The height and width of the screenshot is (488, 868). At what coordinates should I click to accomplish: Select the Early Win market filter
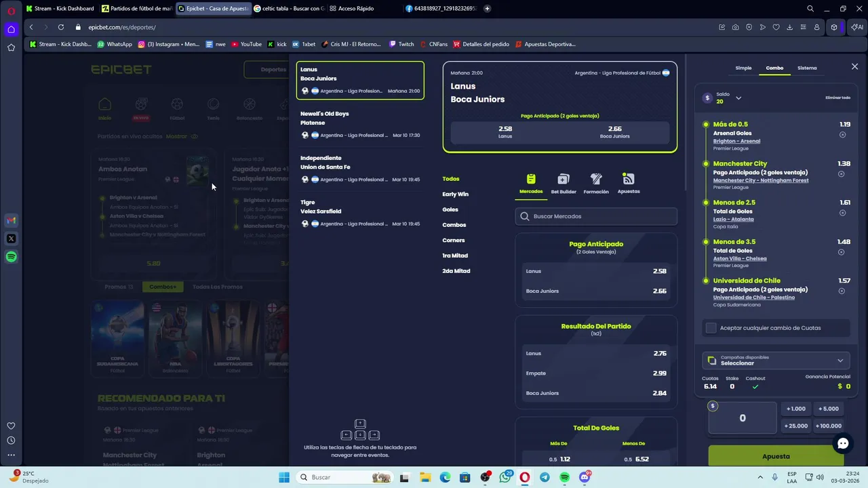pos(456,194)
